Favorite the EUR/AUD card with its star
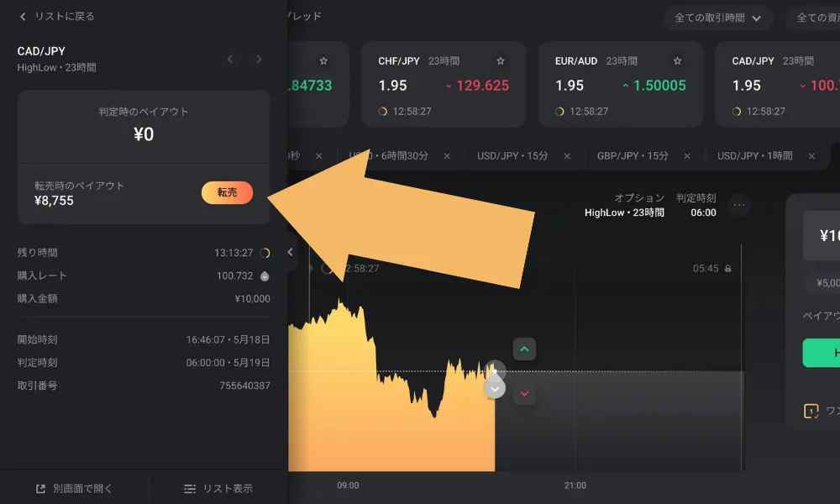Viewport: 840px width, 504px height. pyautogui.click(x=677, y=61)
